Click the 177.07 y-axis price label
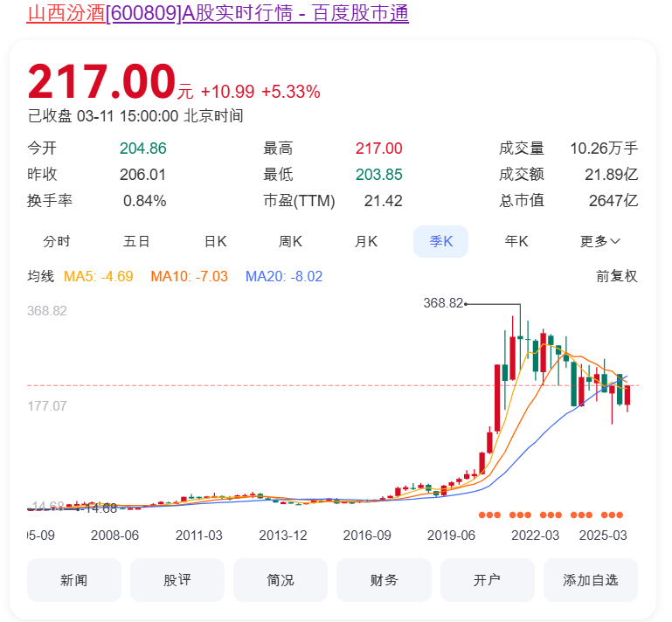Image resolution: width=672 pixels, height=622 pixels. 47,405
